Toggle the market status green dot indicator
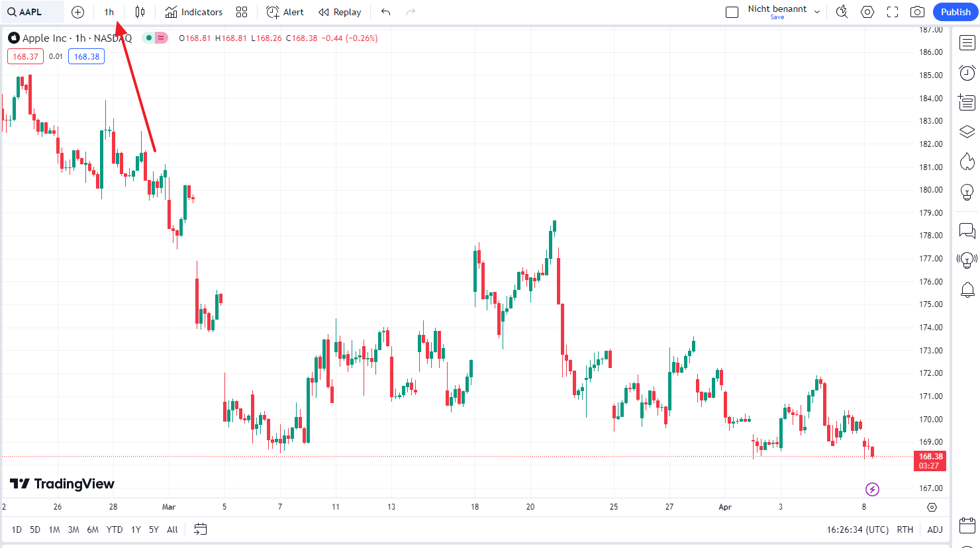The image size is (980, 548). click(x=149, y=38)
